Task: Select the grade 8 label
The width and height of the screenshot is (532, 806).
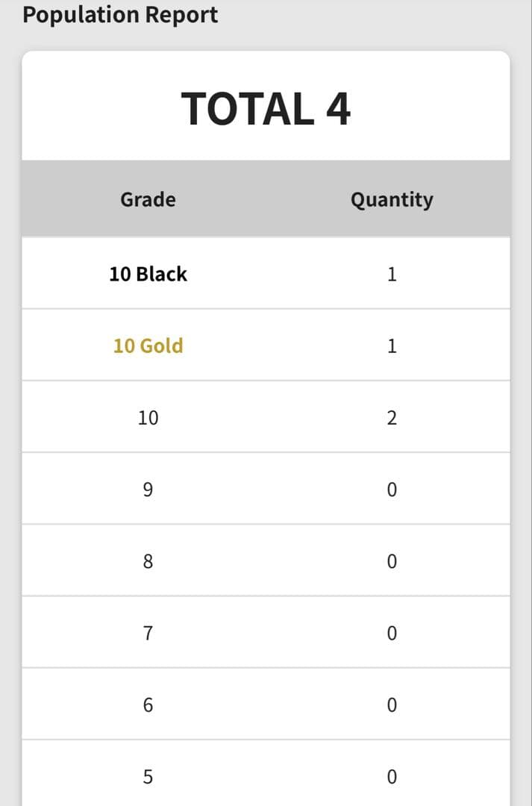Action: click(148, 561)
